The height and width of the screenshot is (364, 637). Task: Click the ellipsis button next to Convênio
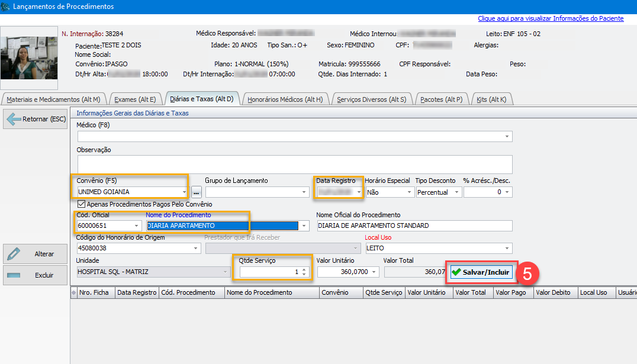pos(197,192)
